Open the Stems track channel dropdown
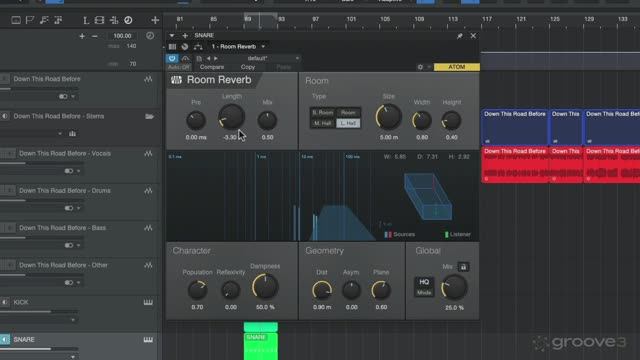This screenshot has width=640, height=360. pyautogui.click(x=60, y=133)
